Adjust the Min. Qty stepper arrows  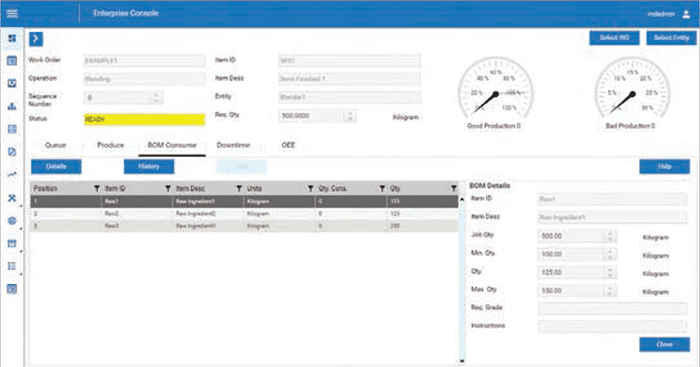click(x=610, y=254)
